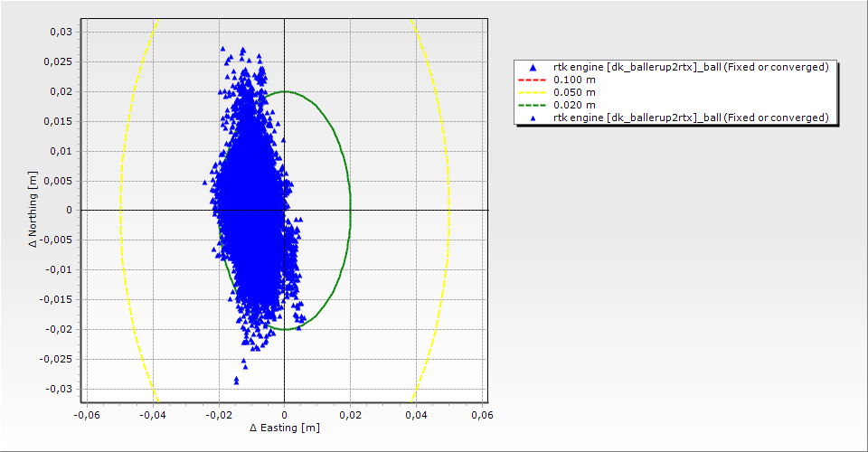
Task: Click the small blue triangle legend marker
Action: tap(533, 118)
